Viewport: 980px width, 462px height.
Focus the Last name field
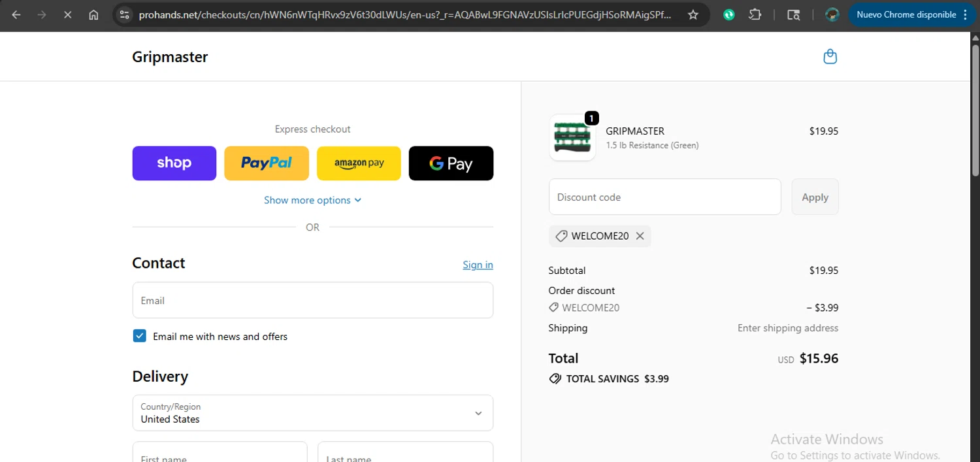405,452
